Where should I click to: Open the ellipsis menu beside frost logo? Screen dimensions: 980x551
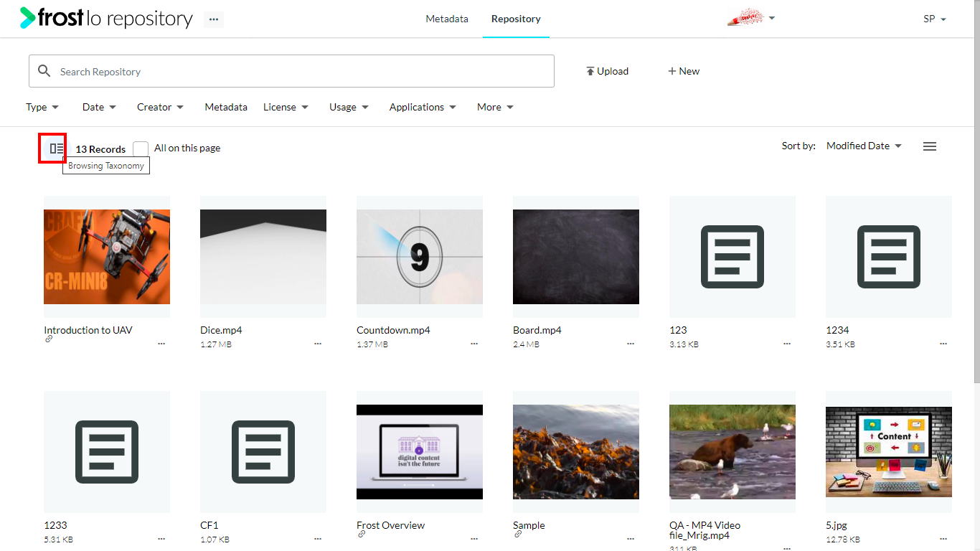[214, 20]
